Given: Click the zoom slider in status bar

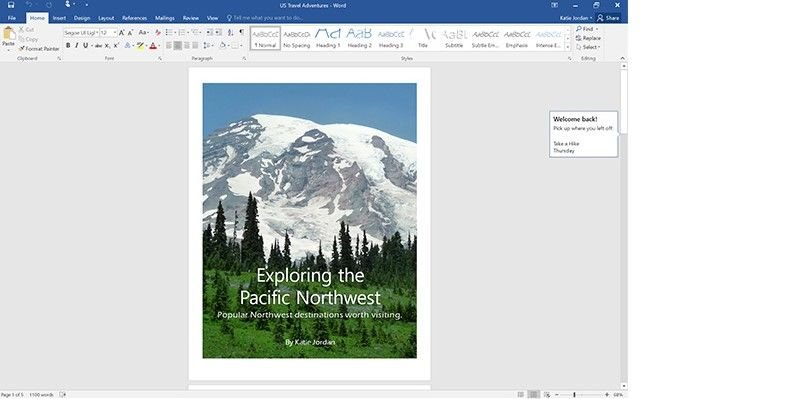Looking at the screenshot, I should pos(581,395).
